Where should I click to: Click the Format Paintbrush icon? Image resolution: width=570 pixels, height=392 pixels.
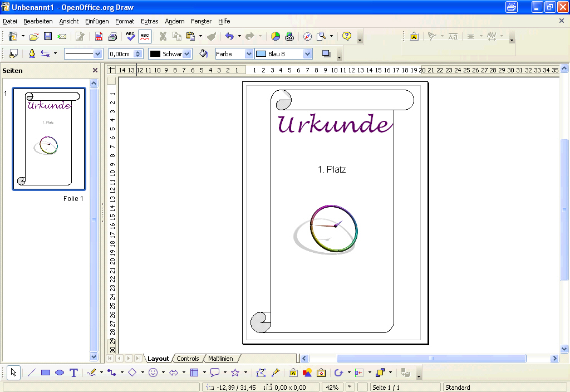coord(212,36)
